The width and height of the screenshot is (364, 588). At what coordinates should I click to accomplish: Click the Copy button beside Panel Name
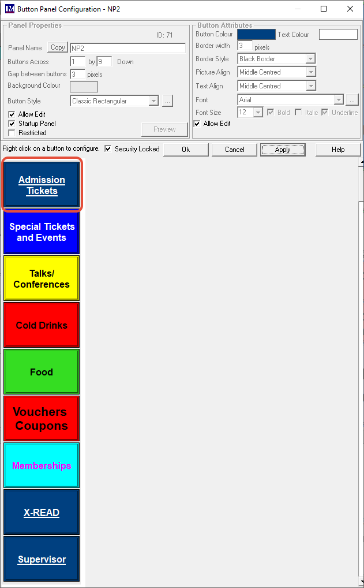click(58, 47)
